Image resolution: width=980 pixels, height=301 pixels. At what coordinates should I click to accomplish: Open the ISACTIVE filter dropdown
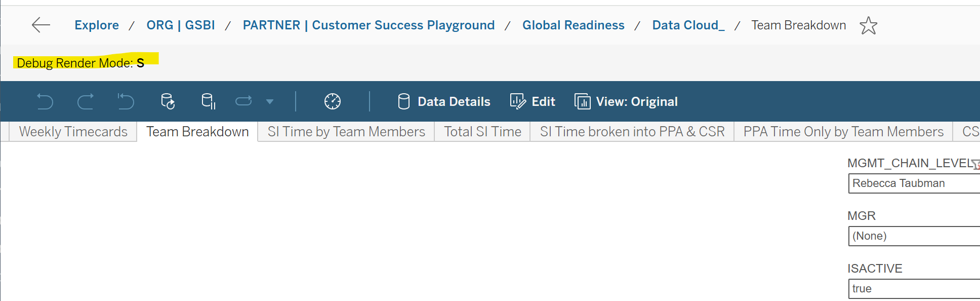(914, 289)
